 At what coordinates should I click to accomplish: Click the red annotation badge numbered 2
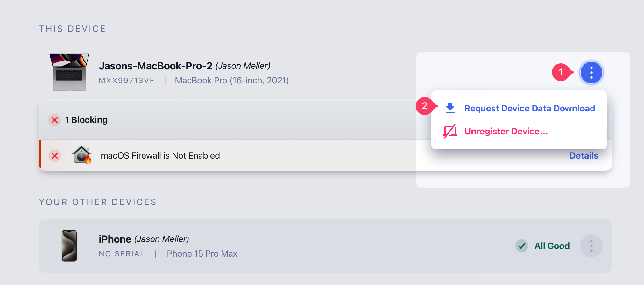pyautogui.click(x=425, y=106)
